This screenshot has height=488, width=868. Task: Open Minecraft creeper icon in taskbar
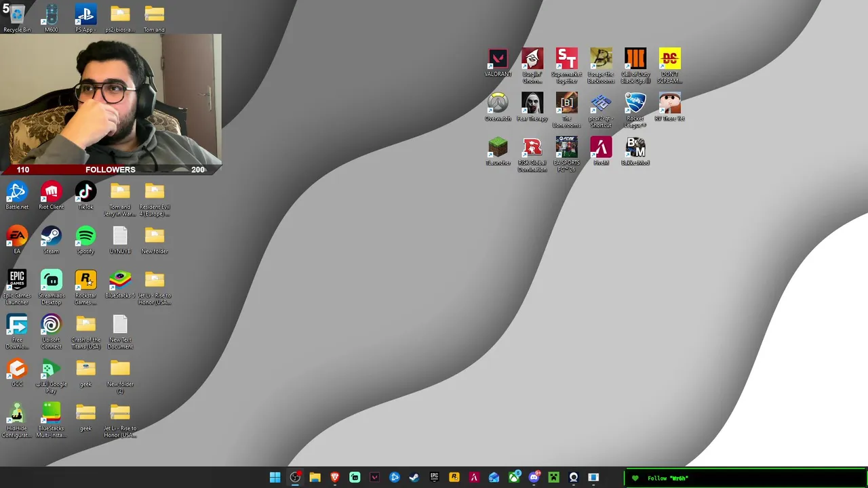tap(553, 478)
